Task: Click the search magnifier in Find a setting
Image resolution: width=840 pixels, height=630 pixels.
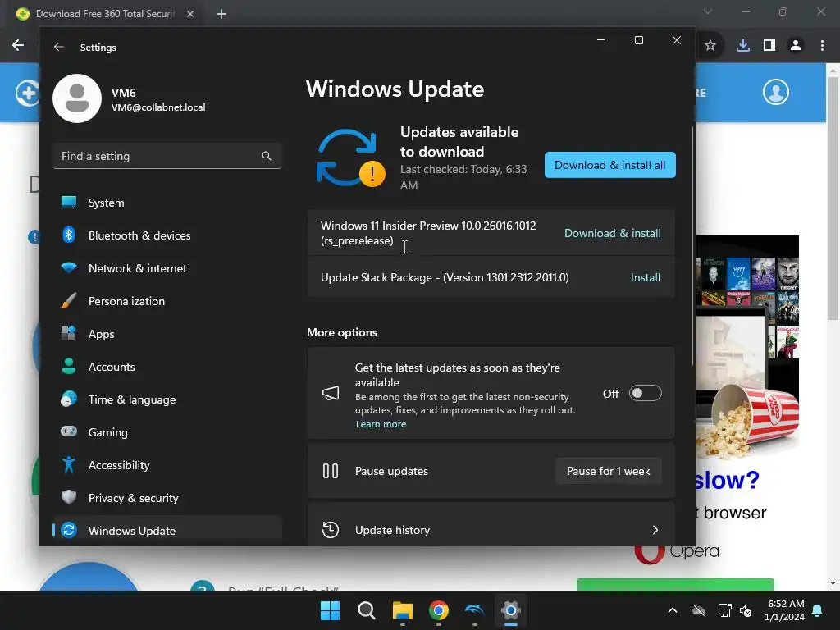Action: tap(267, 156)
